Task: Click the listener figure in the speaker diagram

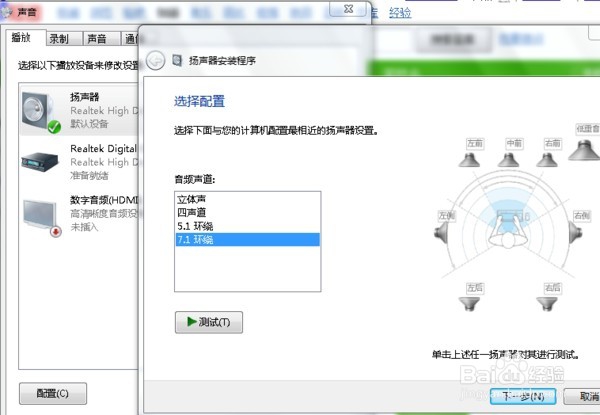Action: 508,231
